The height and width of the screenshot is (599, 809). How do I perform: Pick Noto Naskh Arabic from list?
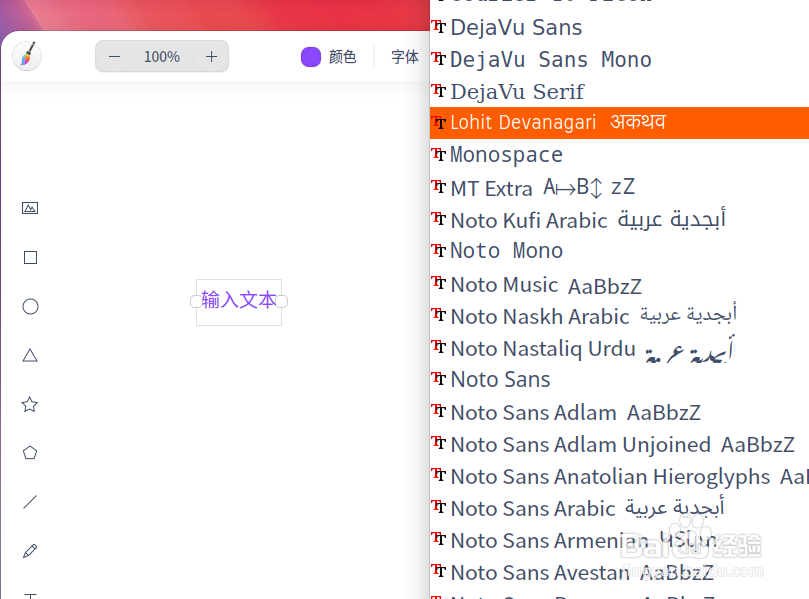pos(619,316)
